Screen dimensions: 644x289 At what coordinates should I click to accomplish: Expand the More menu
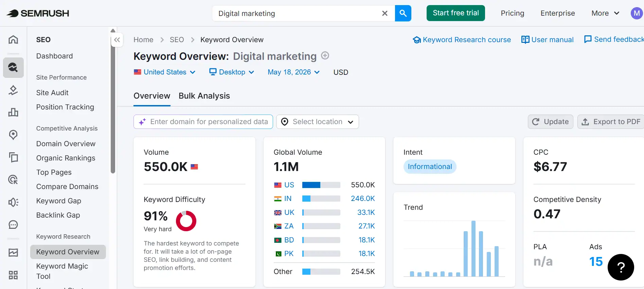(x=605, y=13)
